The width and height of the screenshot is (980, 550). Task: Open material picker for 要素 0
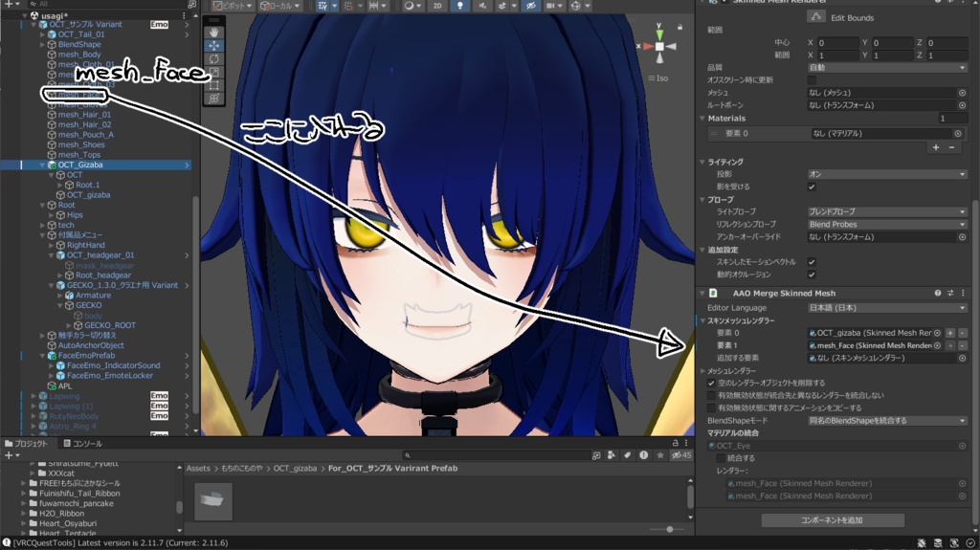(x=957, y=133)
